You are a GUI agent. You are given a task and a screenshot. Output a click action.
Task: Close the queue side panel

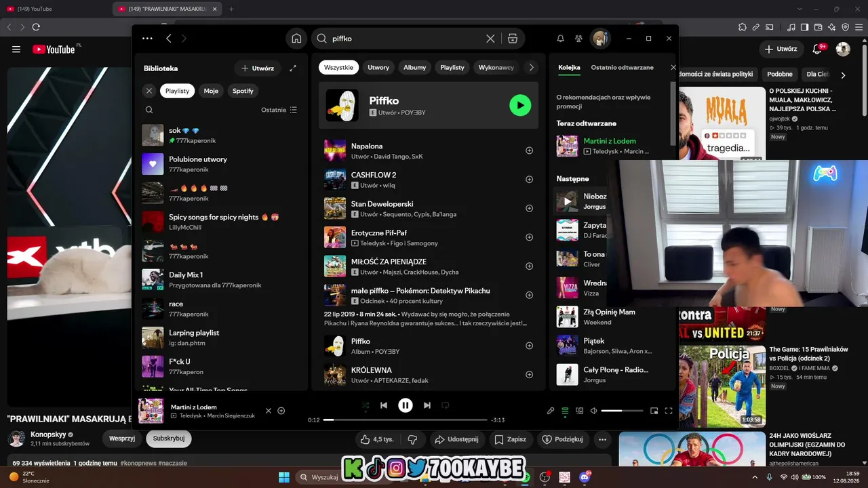[673, 68]
